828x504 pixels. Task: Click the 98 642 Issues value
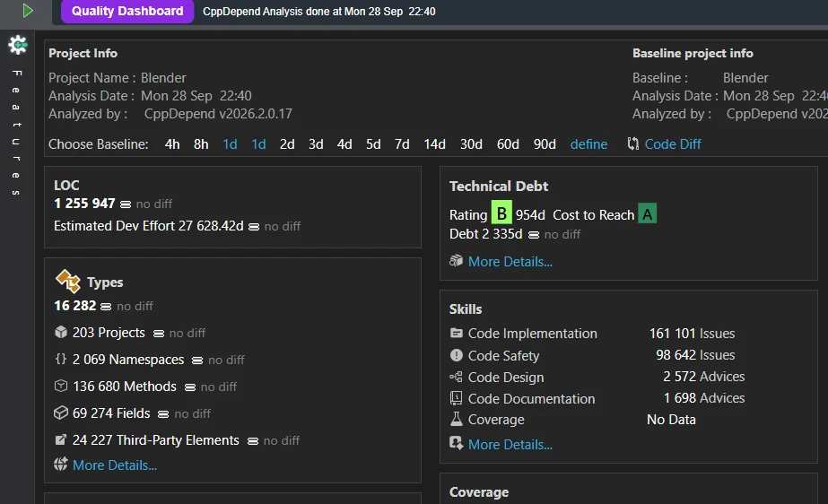click(695, 354)
